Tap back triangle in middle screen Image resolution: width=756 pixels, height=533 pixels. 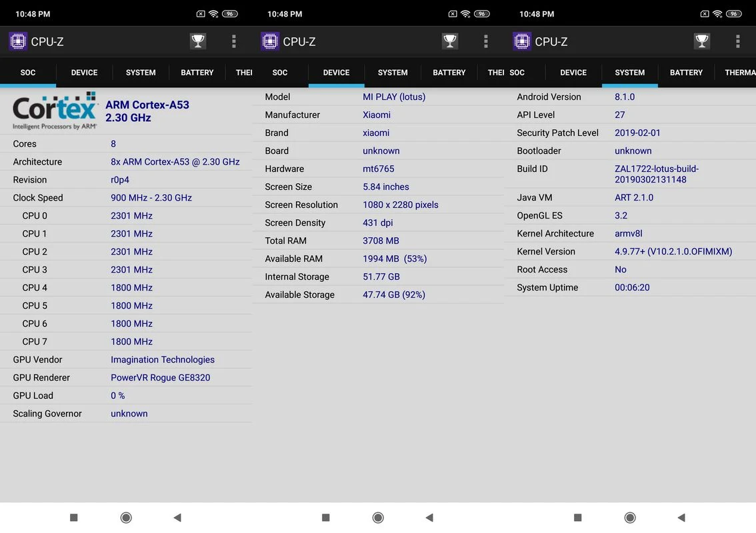click(429, 518)
